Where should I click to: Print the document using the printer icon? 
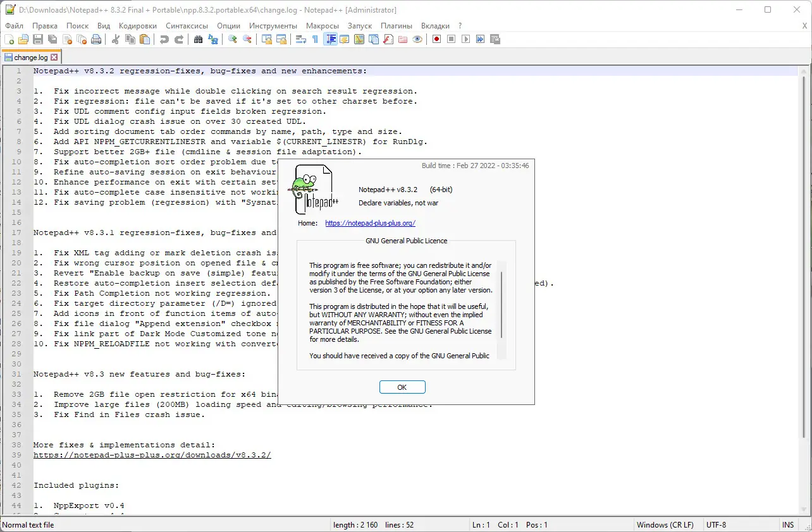click(x=96, y=39)
